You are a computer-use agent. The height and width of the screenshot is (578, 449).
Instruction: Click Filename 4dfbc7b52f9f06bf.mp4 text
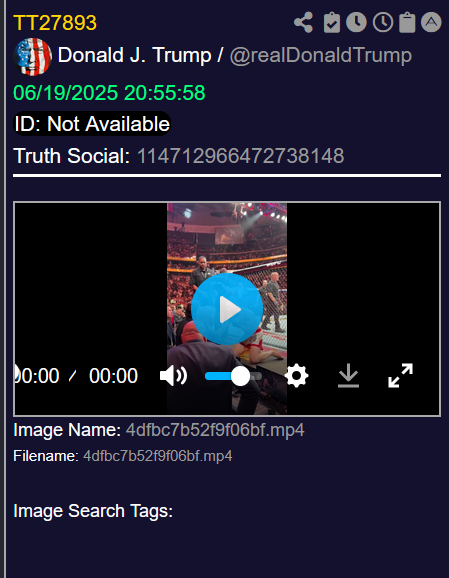click(158, 456)
